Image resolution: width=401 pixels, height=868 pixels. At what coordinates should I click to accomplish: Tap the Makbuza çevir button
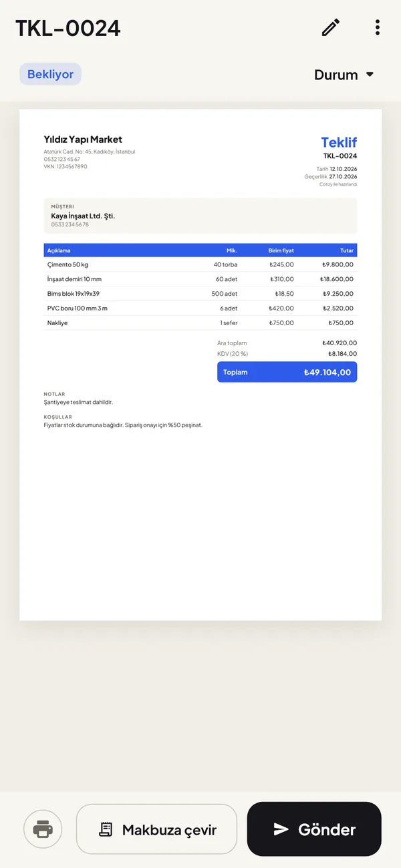coord(157,829)
